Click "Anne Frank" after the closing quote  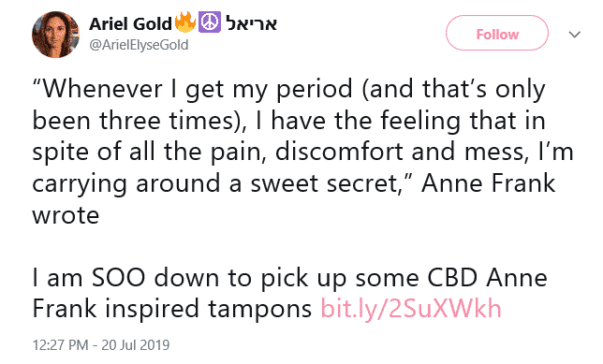click(x=488, y=183)
